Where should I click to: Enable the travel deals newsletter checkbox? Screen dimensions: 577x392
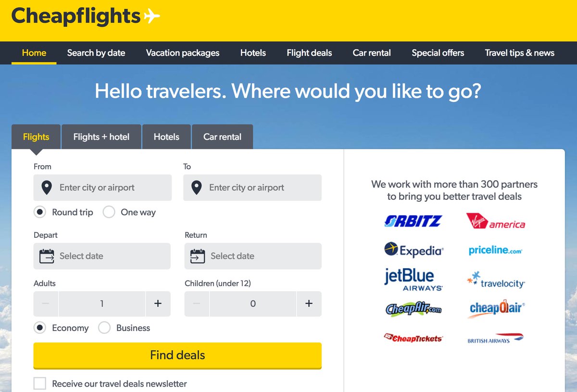(x=40, y=383)
